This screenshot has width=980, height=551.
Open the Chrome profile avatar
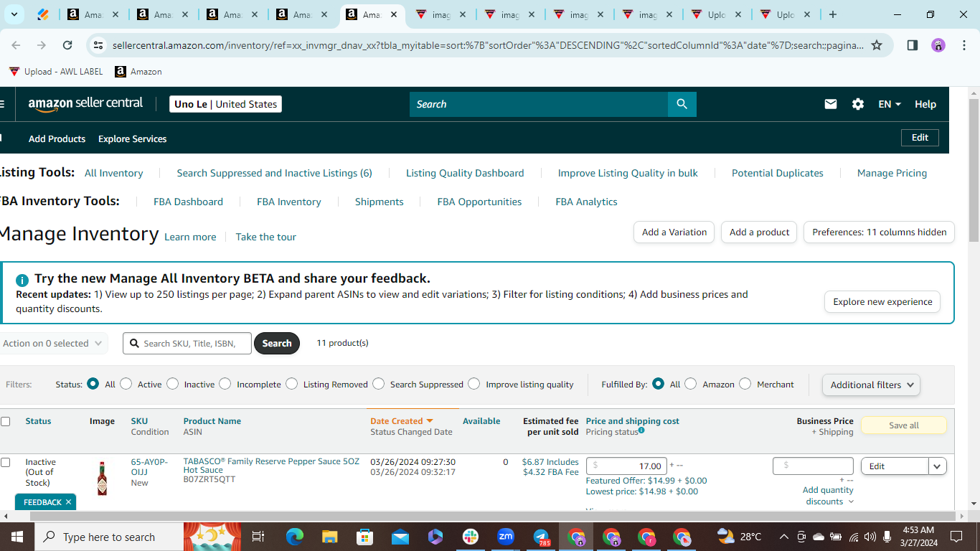pyautogui.click(x=938, y=45)
